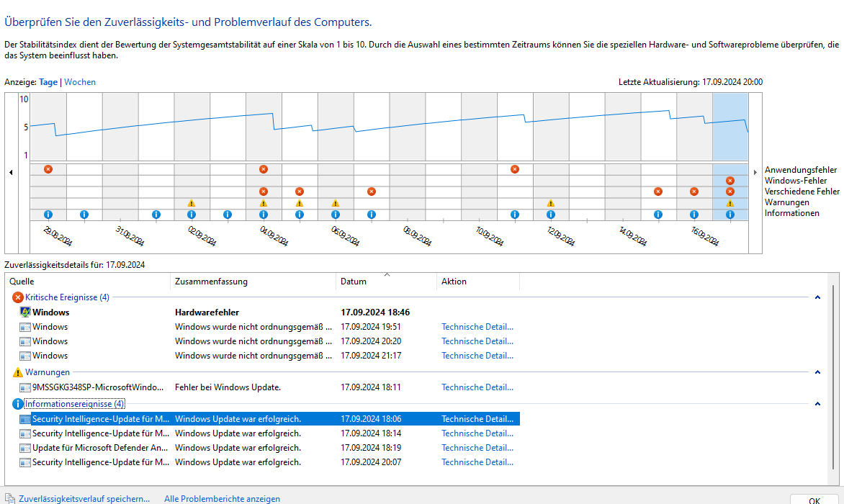This screenshot has width=844, height=504.
Task: Move the chart forward with the right arrow
Action: (x=755, y=173)
